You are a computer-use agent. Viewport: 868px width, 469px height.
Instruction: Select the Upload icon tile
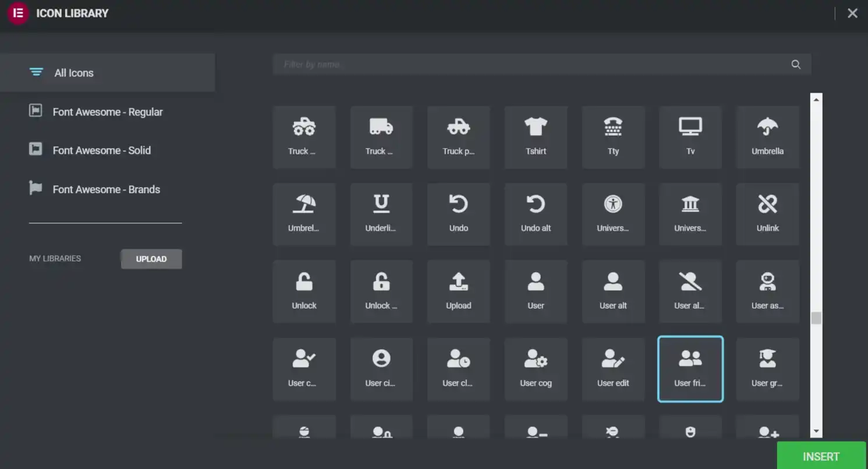click(x=459, y=292)
